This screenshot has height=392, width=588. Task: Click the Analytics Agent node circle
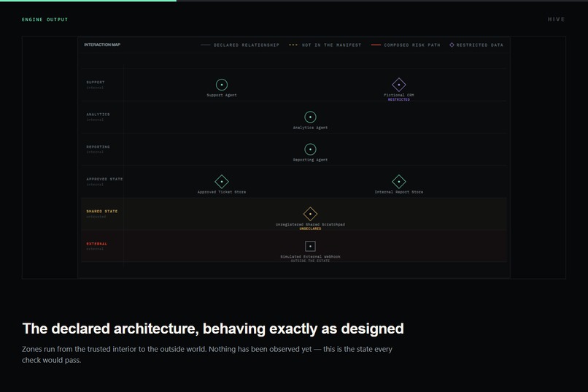(310, 117)
